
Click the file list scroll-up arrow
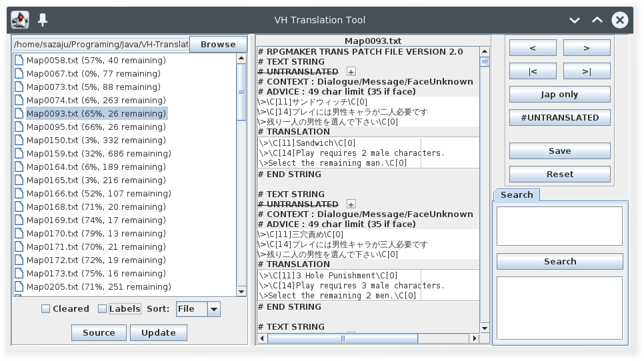241,58
